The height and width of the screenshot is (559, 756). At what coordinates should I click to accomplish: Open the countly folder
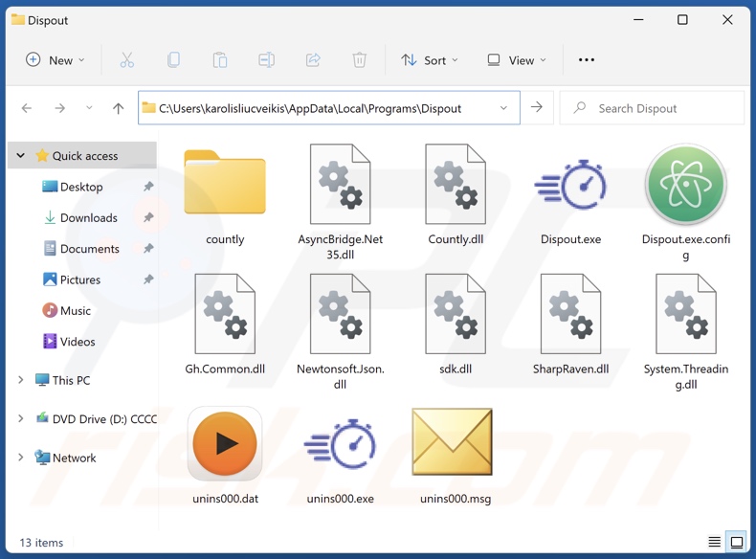point(225,182)
